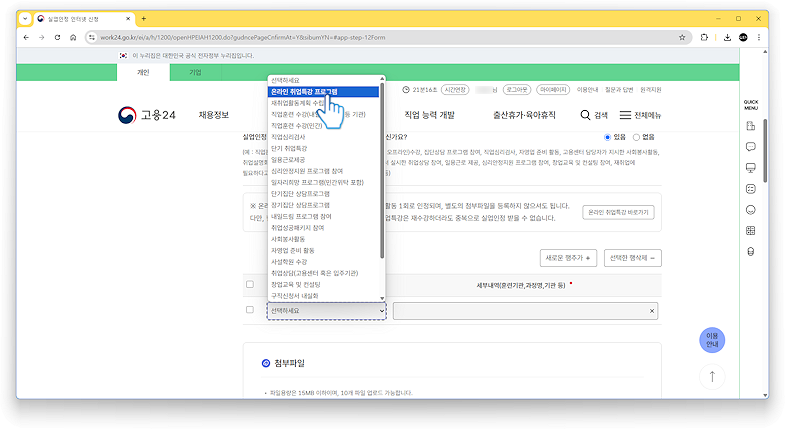Extend session with the 시간연장 button
Screen dimensions: 785x429
click(455, 90)
